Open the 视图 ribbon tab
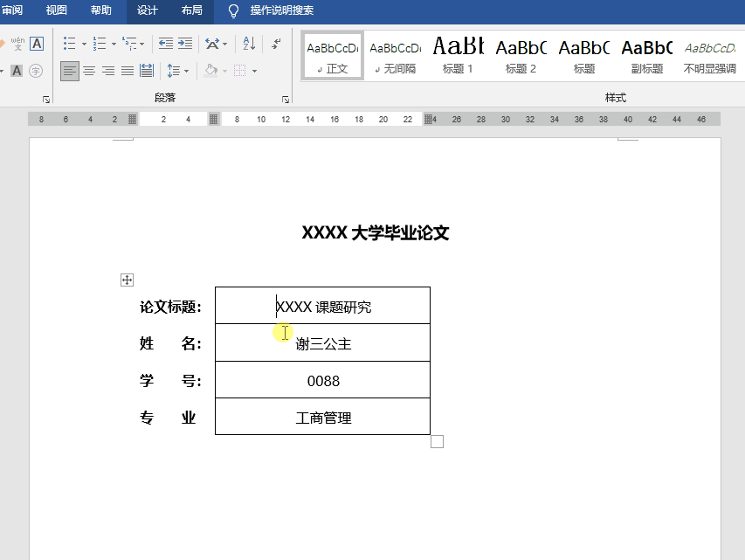 coord(55,11)
